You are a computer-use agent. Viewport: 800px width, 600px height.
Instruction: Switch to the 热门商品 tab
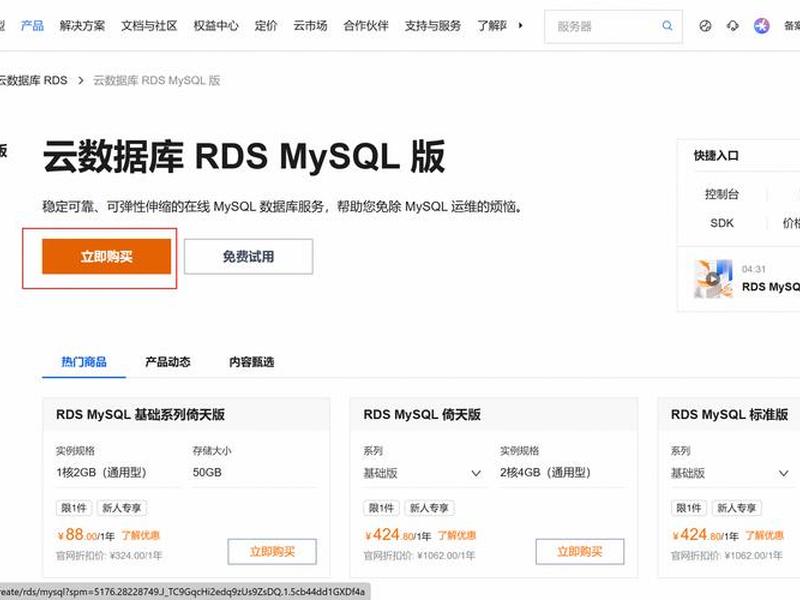tap(84, 362)
